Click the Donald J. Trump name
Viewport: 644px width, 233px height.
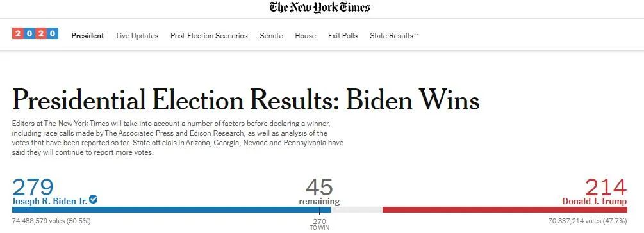pyautogui.click(x=594, y=202)
